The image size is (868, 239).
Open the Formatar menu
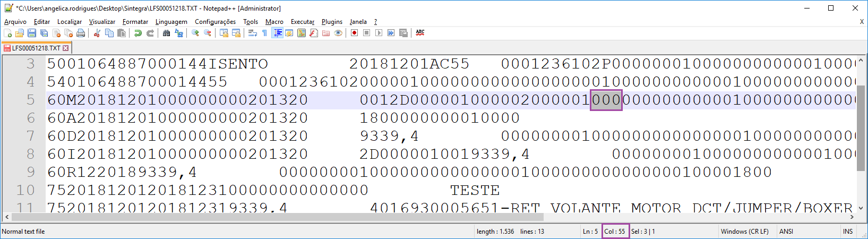coord(135,22)
